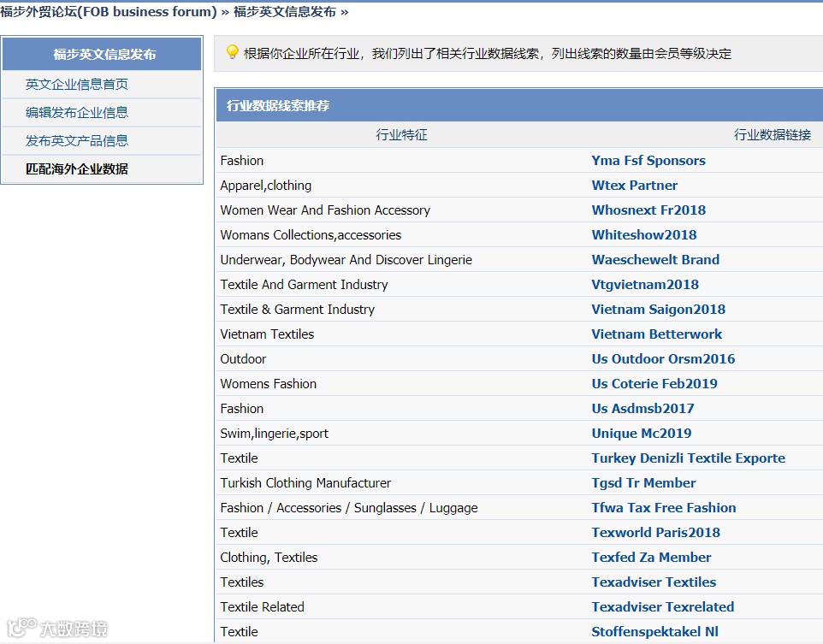Open Wtex Partner data link
The width and height of the screenshot is (823, 644).
tap(634, 186)
